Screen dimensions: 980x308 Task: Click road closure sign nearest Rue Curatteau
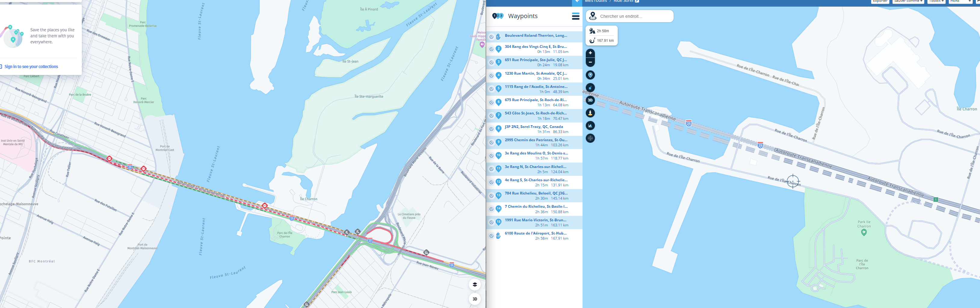click(x=109, y=158)
